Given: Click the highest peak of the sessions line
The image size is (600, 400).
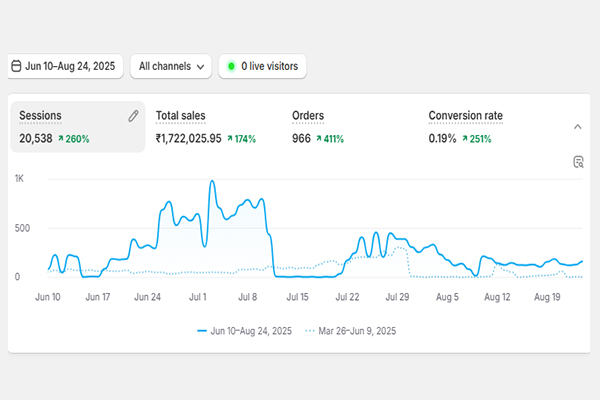Looking at the screenshot, I should [212, 182].
